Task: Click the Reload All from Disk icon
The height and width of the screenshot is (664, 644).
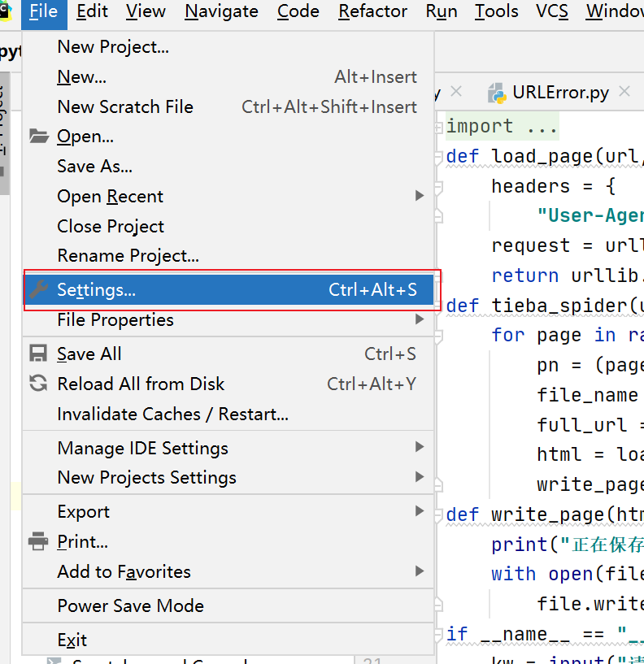Action: 38,384
